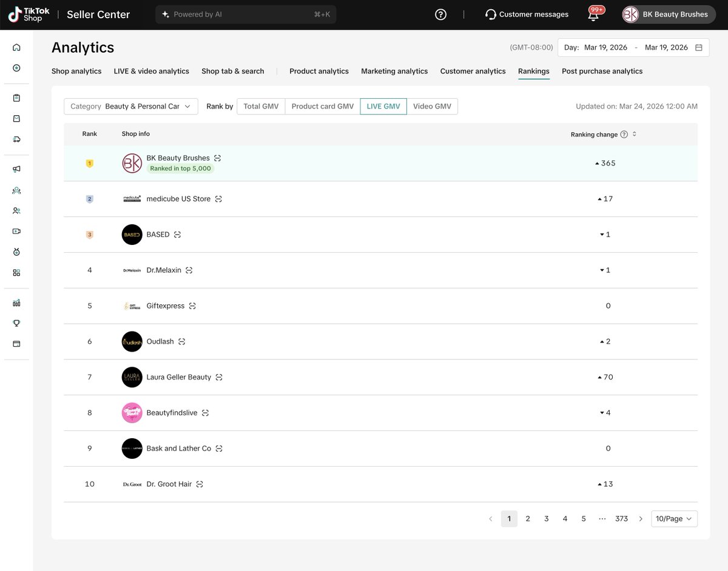Open the delivery truck shipping sidebar icon
The height and width of the screenshot is (571, 728).
coord(16,139)
